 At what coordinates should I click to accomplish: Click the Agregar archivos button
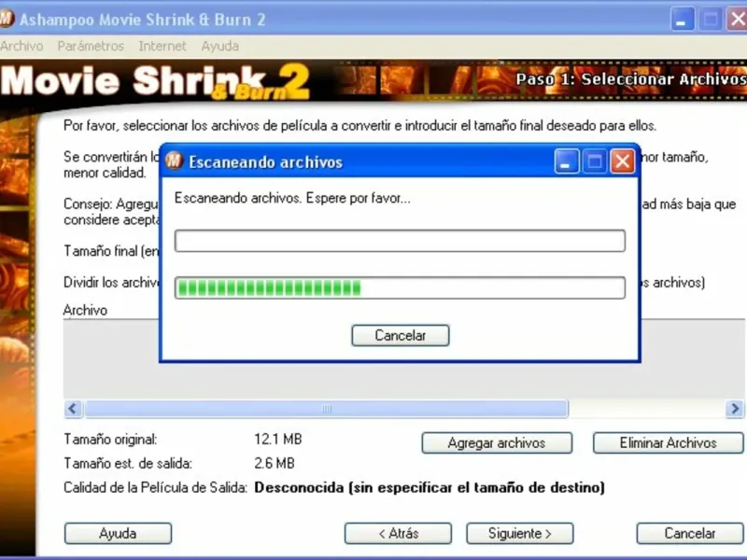point(497,442)
